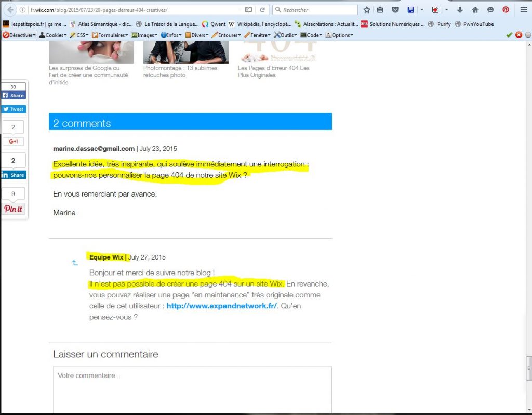Click in the URL address bar
Screen dimensions: 532x415
coord(136,10)
